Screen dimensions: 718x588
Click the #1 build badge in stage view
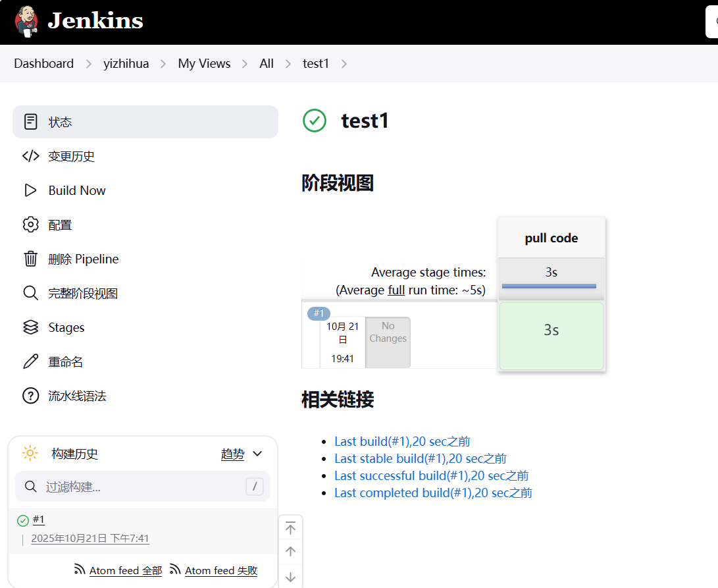319,313
